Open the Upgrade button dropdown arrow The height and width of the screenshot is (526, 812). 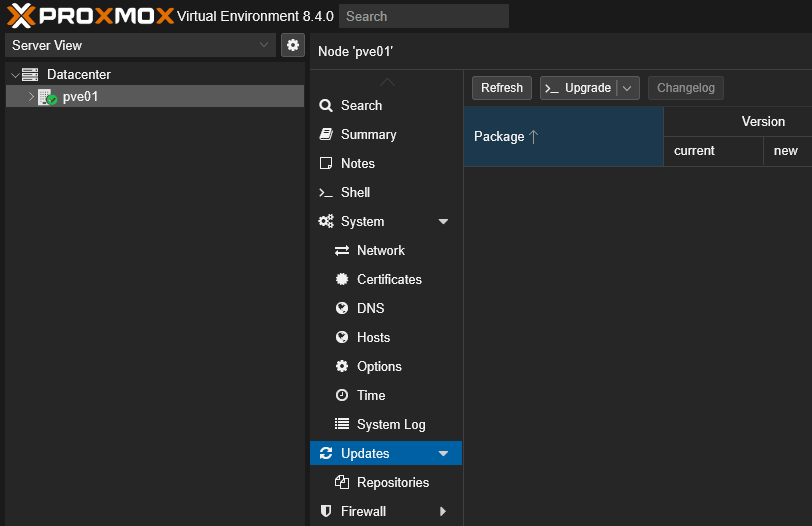(628, 88)
